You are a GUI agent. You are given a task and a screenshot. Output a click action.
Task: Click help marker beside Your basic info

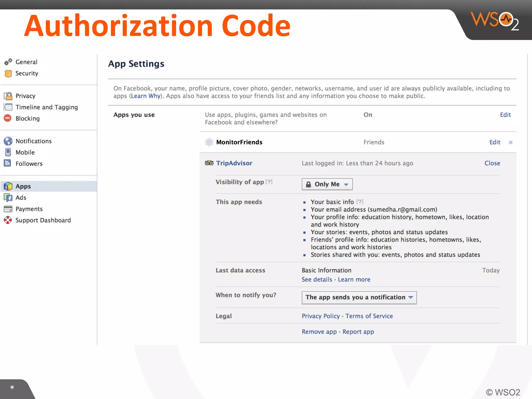(x=360, y=202)
